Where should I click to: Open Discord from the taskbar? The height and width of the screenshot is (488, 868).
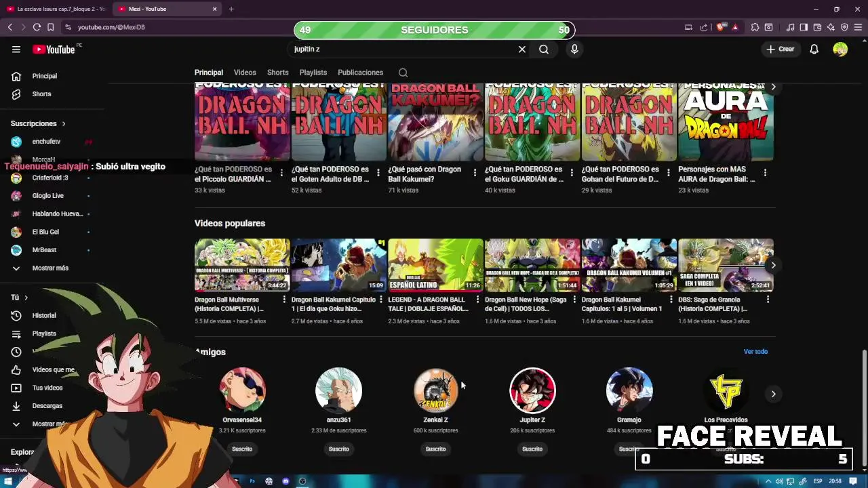(x=285, y=481)
